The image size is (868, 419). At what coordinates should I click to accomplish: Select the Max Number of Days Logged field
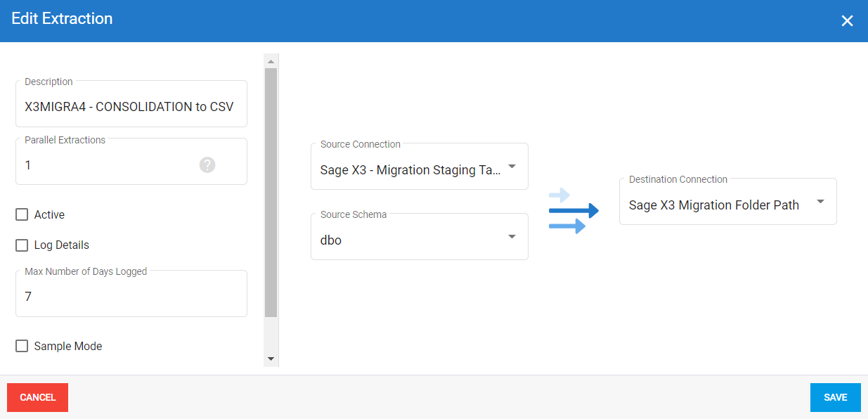[x=131, y=297]
